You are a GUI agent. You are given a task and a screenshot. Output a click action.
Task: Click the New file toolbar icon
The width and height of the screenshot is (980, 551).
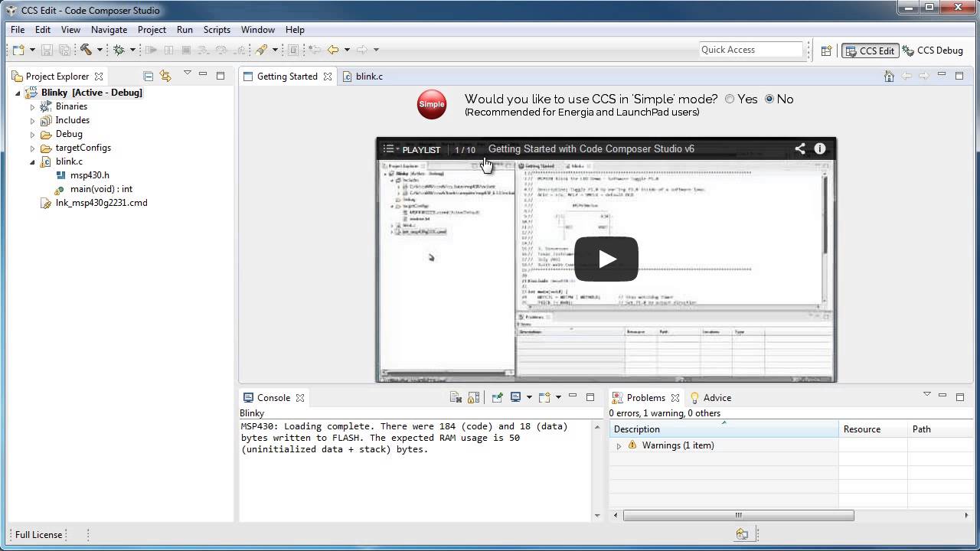(x=18, y=50)
